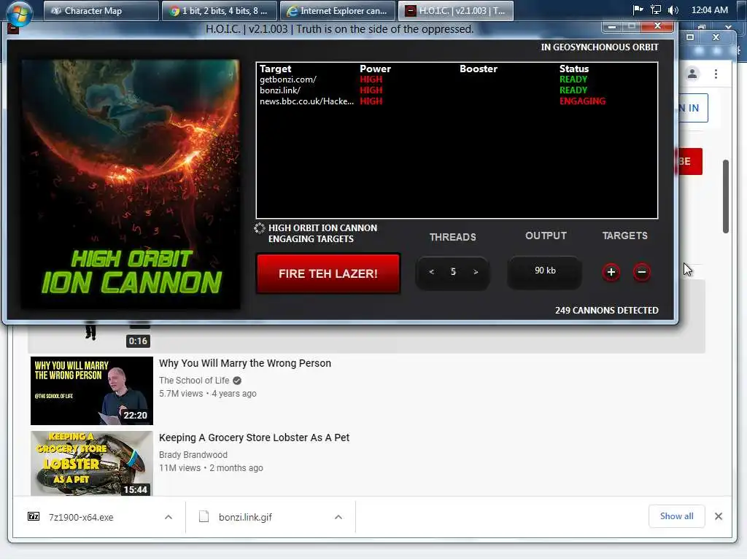Select the getbonzi.com/ target row
Viewport: 747px width, 560px height.
[457, 79]
